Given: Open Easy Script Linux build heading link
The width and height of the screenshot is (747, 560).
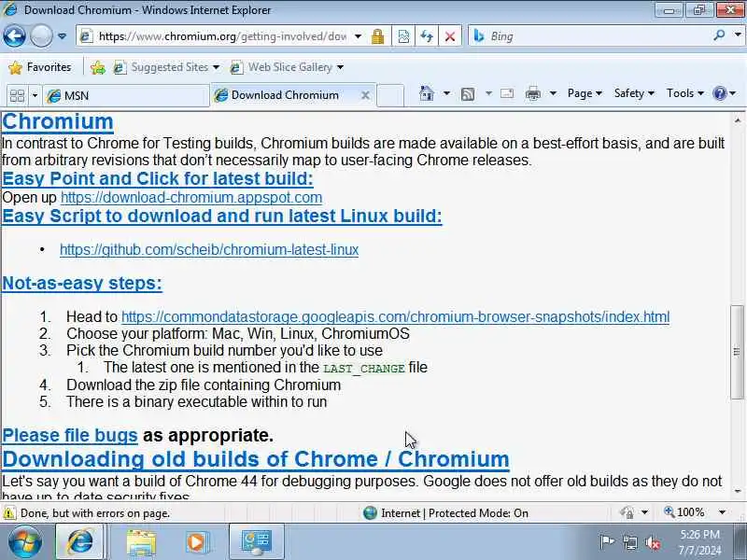Looking at the screenshot, I should [222, 217].
